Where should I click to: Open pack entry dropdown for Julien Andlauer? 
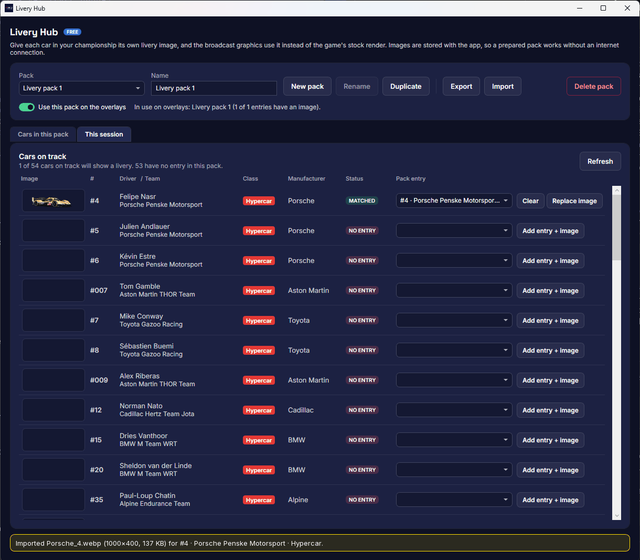[x=454, y=231]
